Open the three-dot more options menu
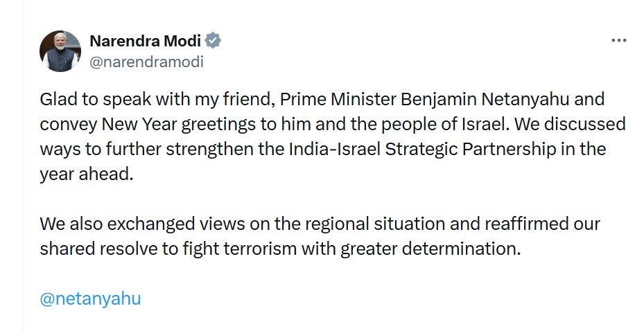Screen dimensions: 644x331 tap(618, 41)
